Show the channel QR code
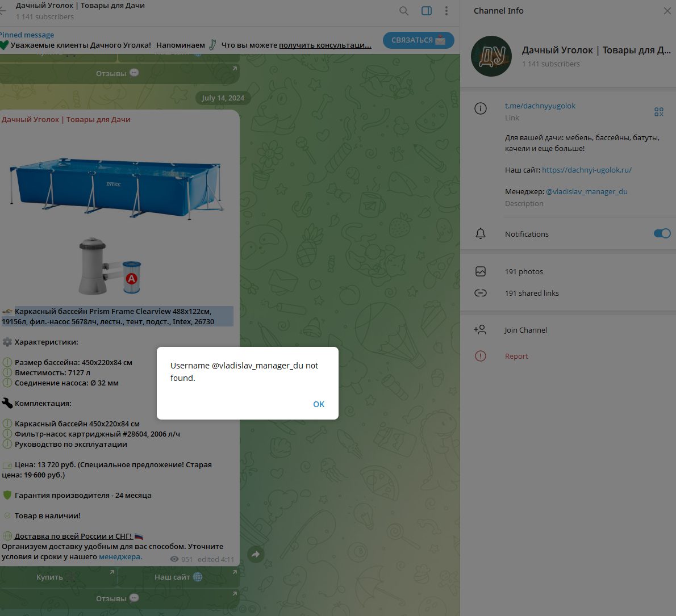The height and width of the screenshot is (616, 676). [659, 112]
